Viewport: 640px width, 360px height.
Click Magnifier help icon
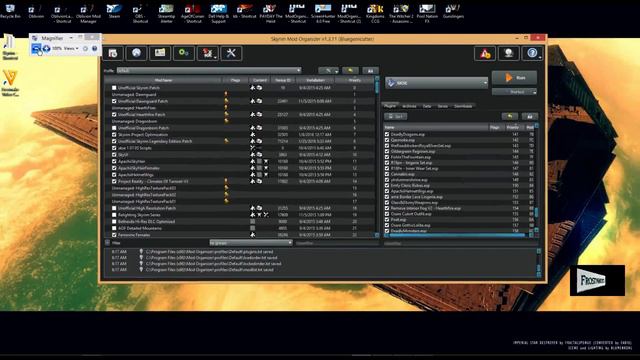[x=94, y=49]
